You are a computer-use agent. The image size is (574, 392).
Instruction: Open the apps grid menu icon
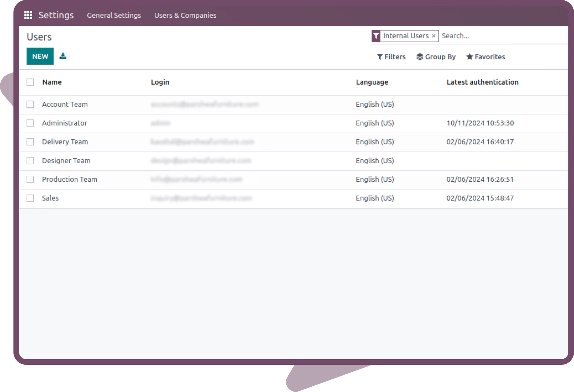tap(28, 15)
